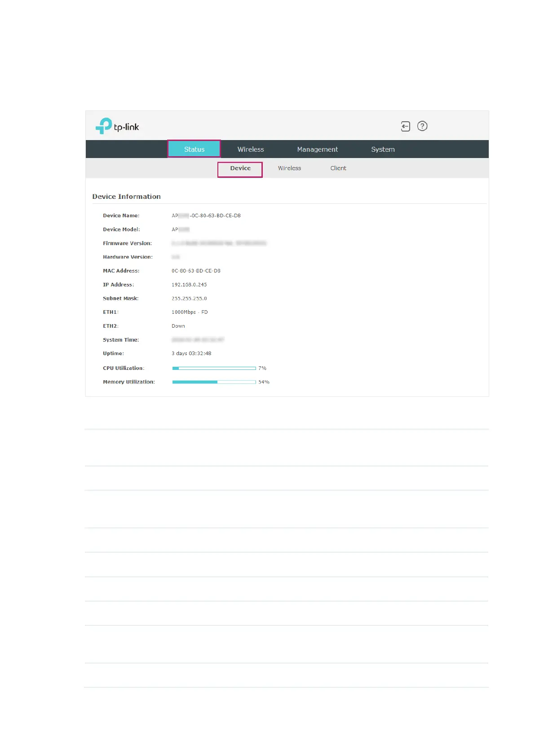Select the Status main tab
The height and width of the screenshot is (756, 535).
pyautogui.click(x=194, y=149)
